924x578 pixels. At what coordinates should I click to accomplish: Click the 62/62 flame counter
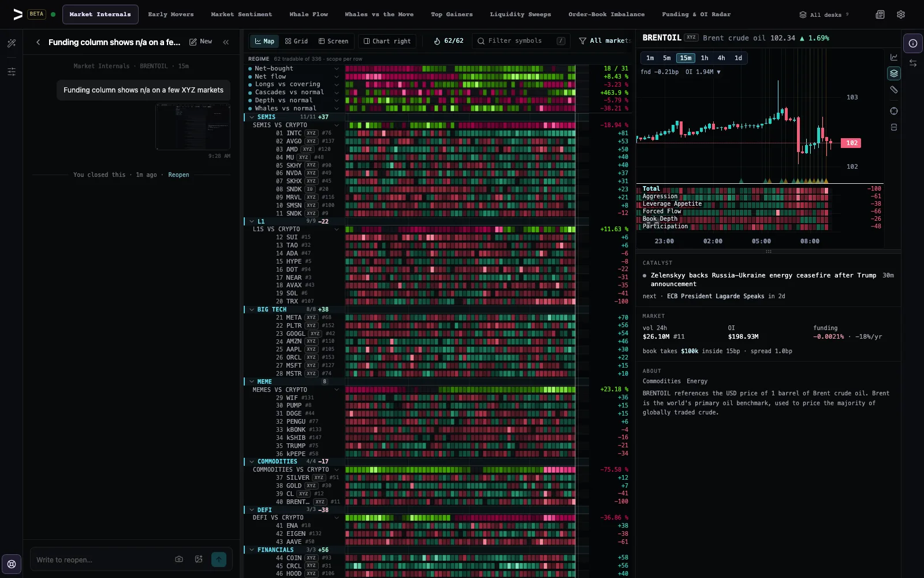pyautogui.click(x=449, y=41)
